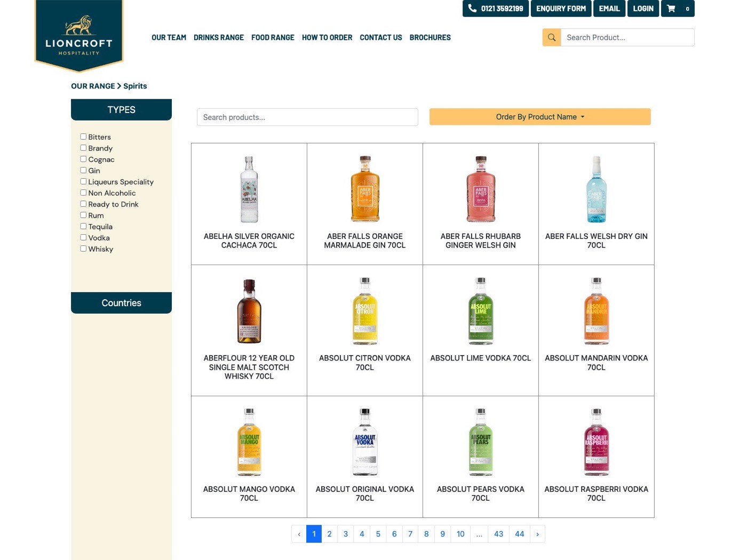747x560 pixels.
Task: Click the ABSOLUT LIME VODKA 70CL title
Action: 481,358
